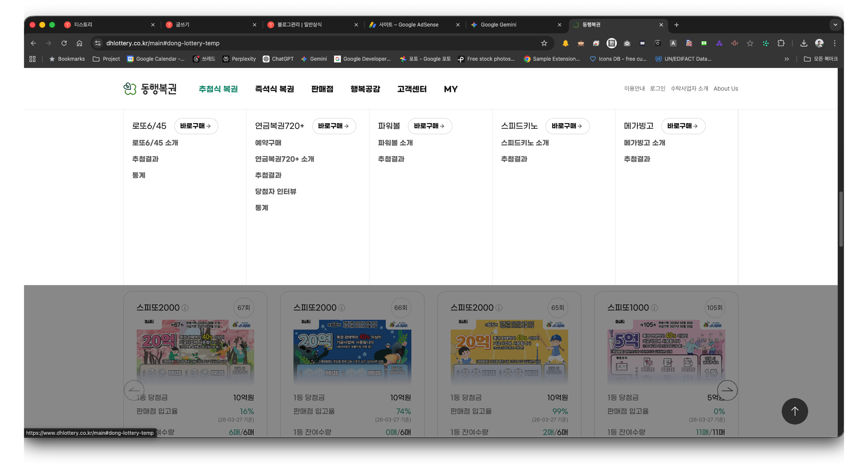This screenshot has height=469, width=868.
Task: Show hidden bookmarks with the double chevron
Action: [x=787, y=59]
